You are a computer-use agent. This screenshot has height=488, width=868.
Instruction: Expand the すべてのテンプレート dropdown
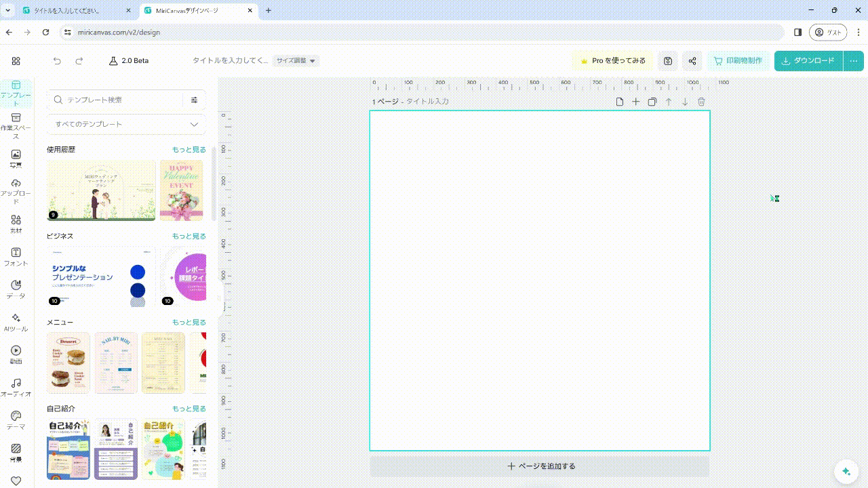coord(126,124)
